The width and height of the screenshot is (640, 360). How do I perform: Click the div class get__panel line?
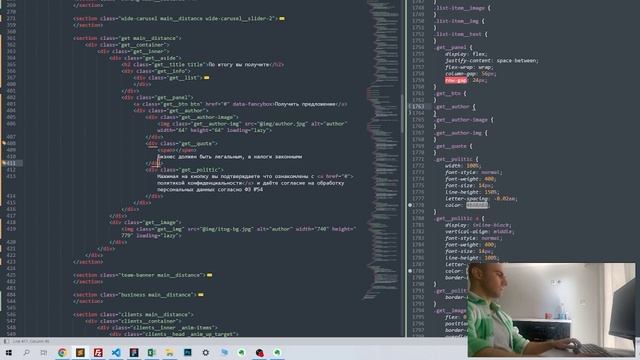pyautogui.click(x=157, y=98)
